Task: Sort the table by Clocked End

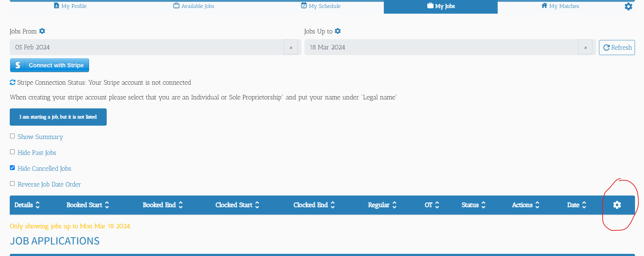Action: [x=333, y=205]
